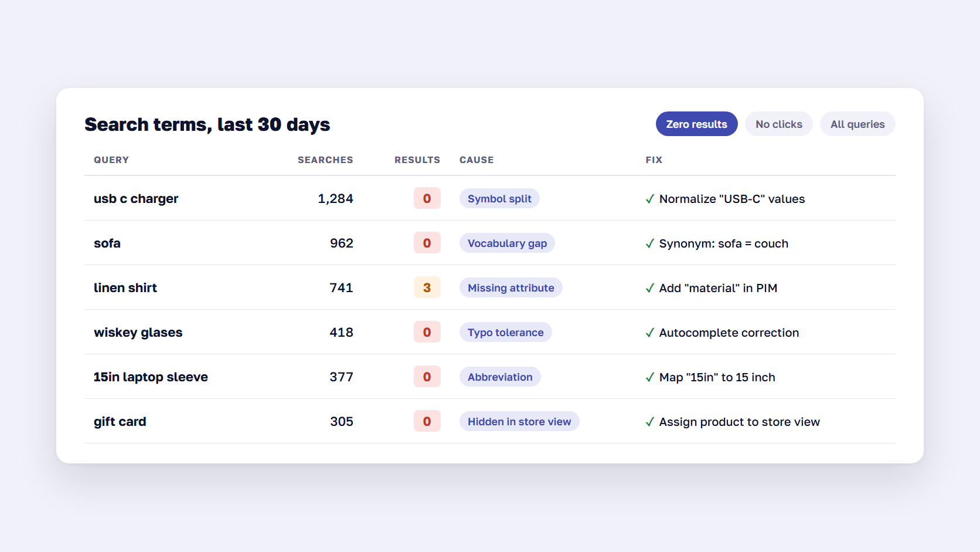The image size is (980, 552).
Task: Click the fix text Normalize "USB-C" values
Action: (732, 199)
